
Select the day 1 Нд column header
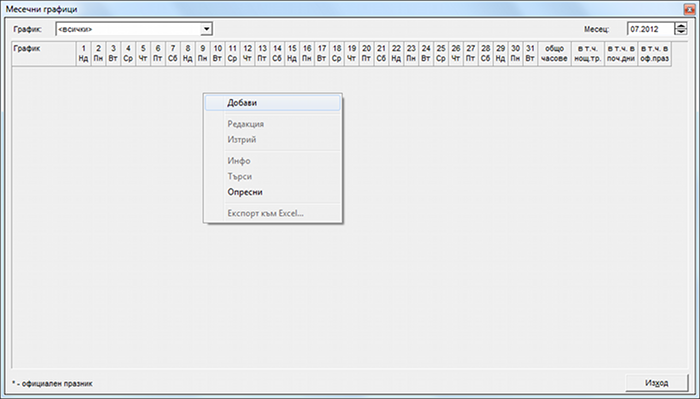point(83,54)
